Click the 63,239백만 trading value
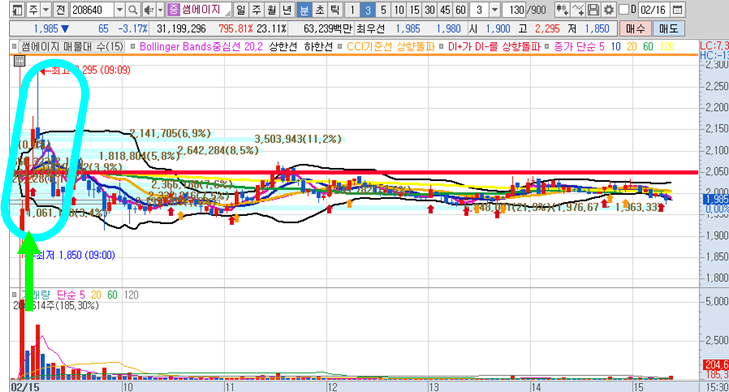The height and width of the screenshot is (392, 729). [x=328, y=29]
